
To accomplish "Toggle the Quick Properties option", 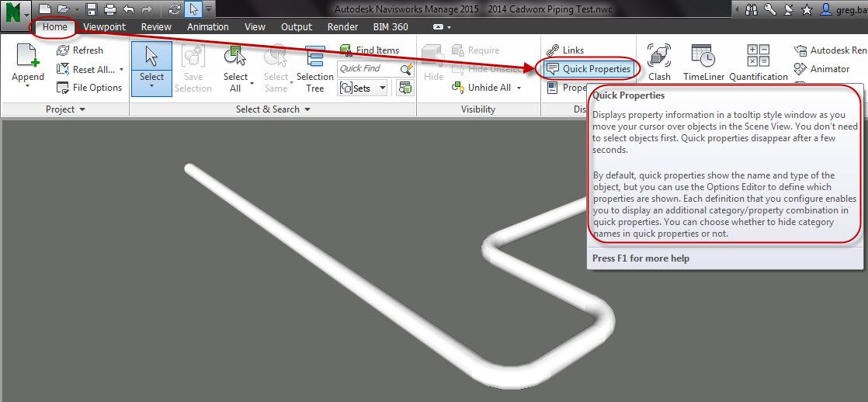I will click(589, 69).
